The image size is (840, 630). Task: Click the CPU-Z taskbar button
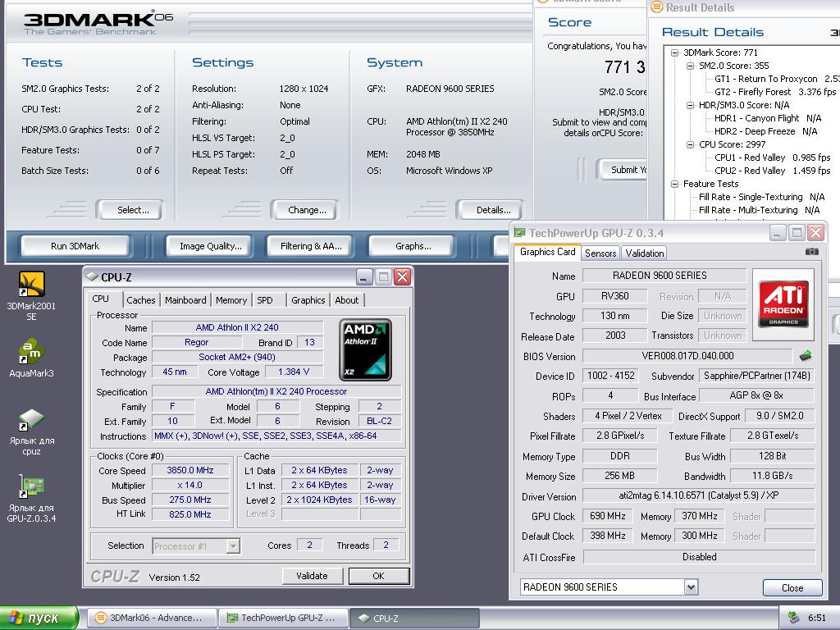coord(414,618)
